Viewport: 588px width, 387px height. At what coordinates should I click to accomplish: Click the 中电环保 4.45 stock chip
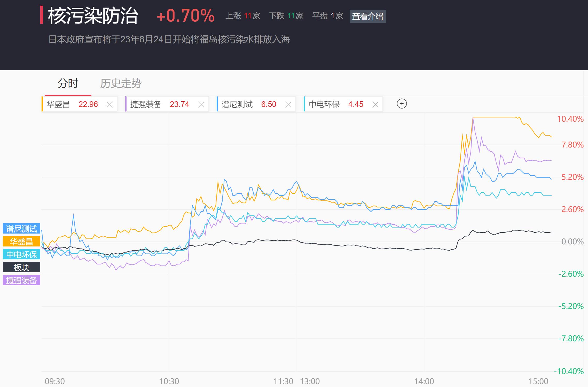click(x=343, y=104)
